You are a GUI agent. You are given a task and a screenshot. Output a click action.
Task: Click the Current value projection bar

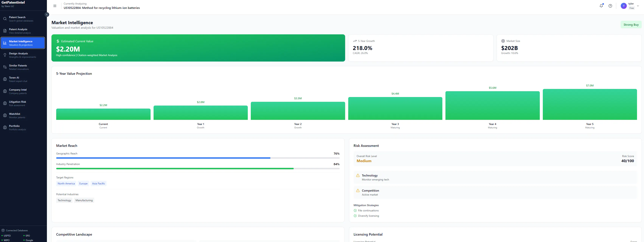(103, 114)
